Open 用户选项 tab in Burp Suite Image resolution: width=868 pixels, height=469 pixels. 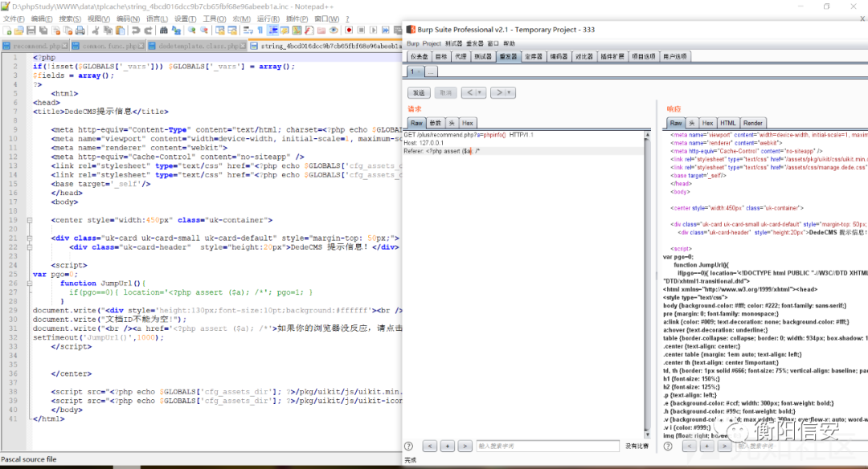[675, 56]
